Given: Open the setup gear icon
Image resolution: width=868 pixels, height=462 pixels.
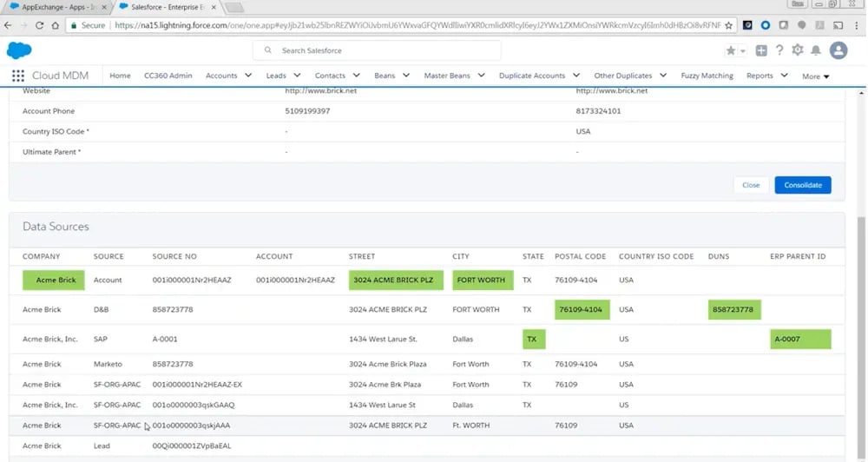Looking at the screenshot, I should click(x=798, y=50).
